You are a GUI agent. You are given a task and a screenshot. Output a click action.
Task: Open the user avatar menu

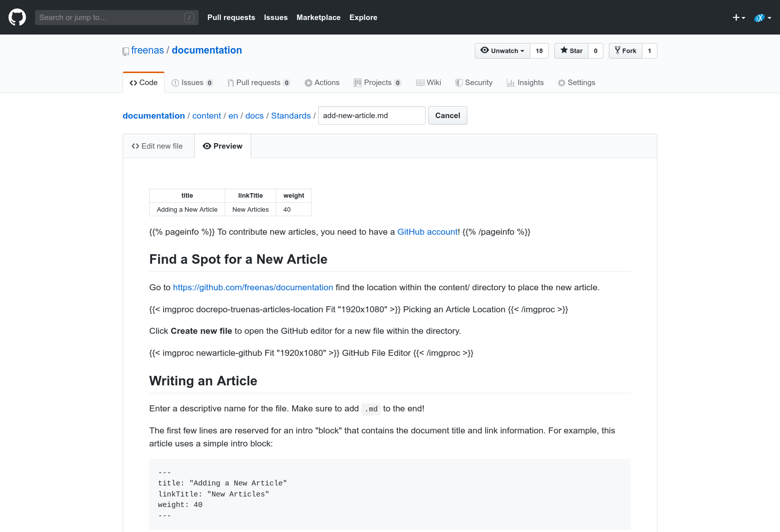click(762, 18)
